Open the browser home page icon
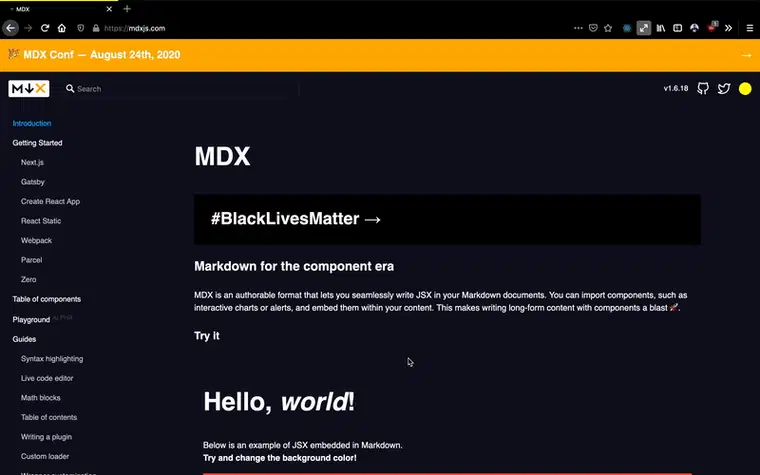The width and height of the screenshot is (760, 475). (x=62, y=28)
